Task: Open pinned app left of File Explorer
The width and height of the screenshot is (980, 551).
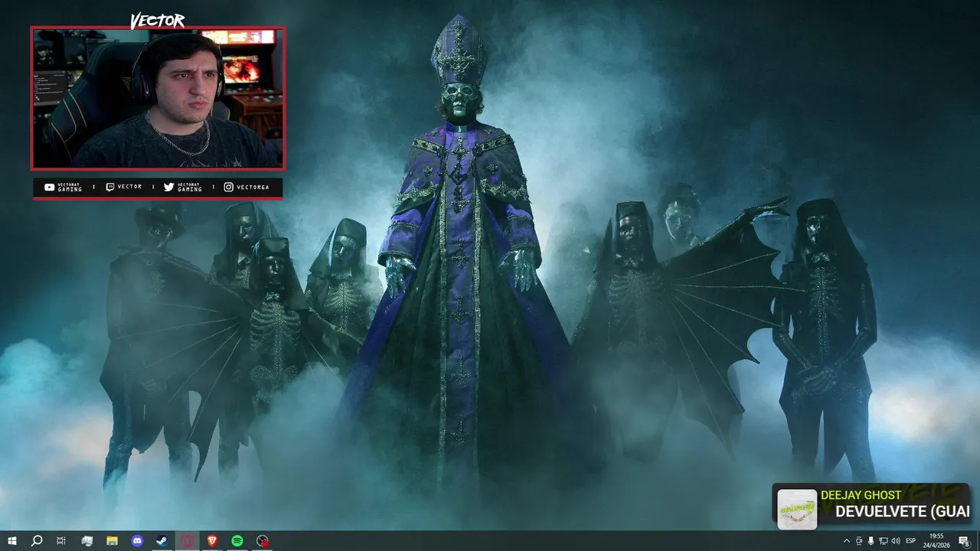Action: click(87, 541)
